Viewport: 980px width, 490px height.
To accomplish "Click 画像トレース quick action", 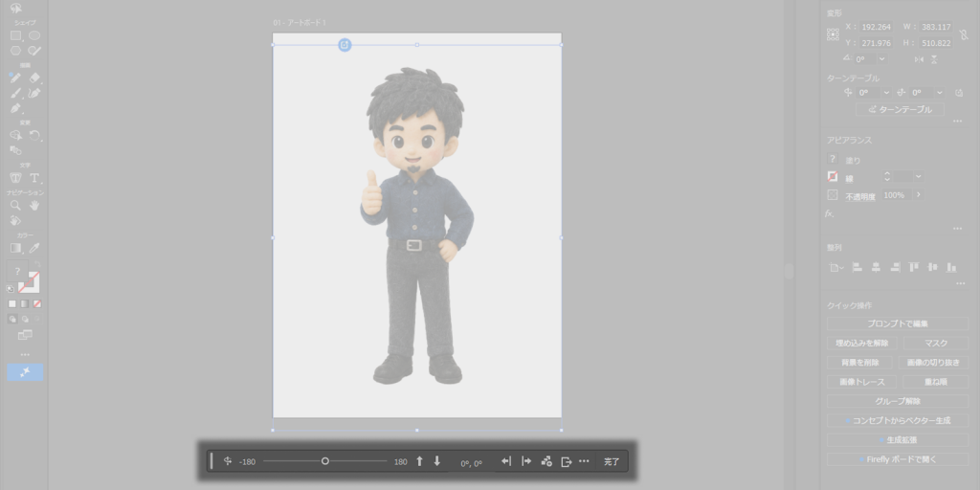I will coord(862,382).
